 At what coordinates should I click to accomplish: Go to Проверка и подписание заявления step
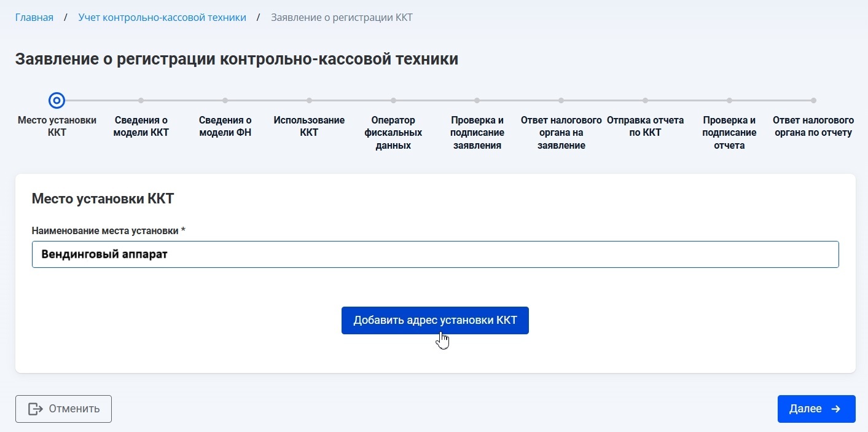tap(477, 132)
